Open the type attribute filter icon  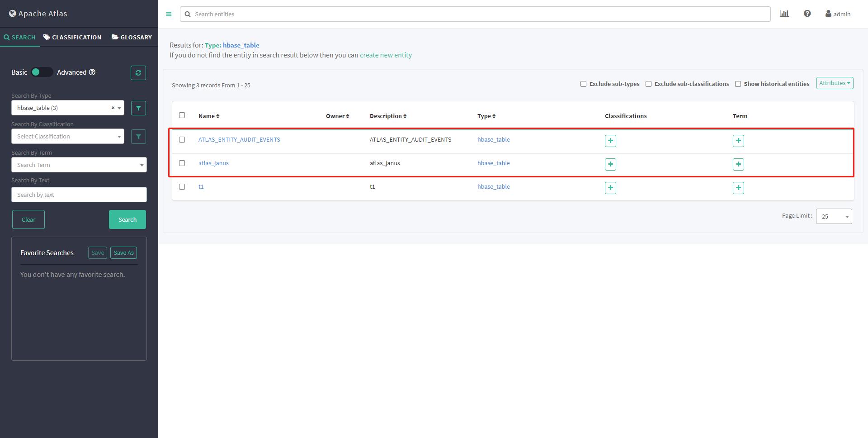point(138,108)
